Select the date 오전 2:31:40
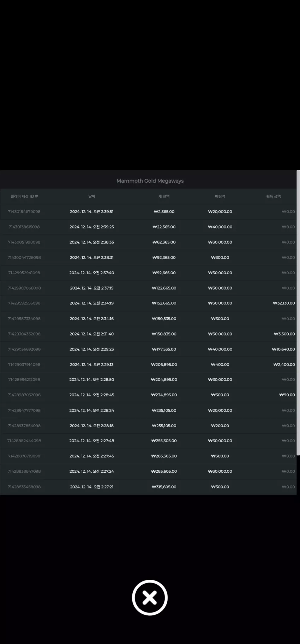 (92, 334)
